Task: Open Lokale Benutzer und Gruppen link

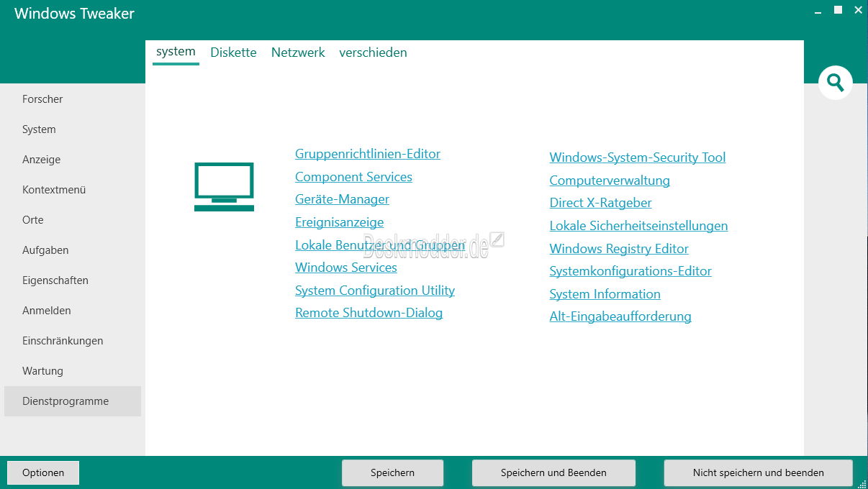Action: (380, 245)
